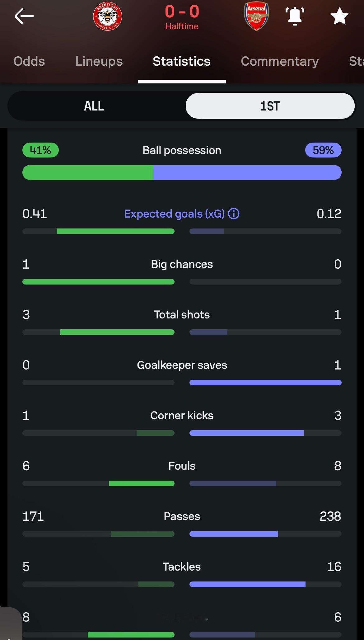The height and width of the screenshot is (640, 364).
Task: Tap the Expected goals (xG) link
Action: [174, 214]
